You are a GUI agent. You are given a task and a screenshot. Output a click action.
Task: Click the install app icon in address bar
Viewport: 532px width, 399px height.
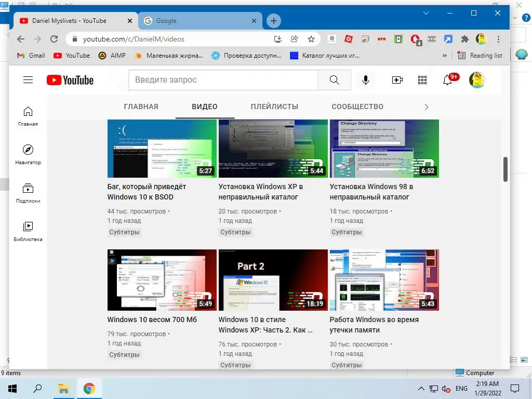278,39
